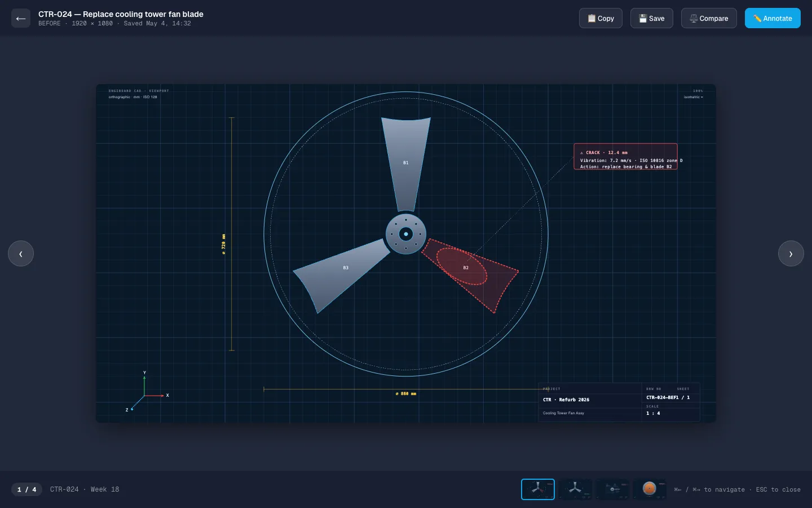Select the highlighted thumbnail with the red blade
Screen dimensions: 812x508
538,489
